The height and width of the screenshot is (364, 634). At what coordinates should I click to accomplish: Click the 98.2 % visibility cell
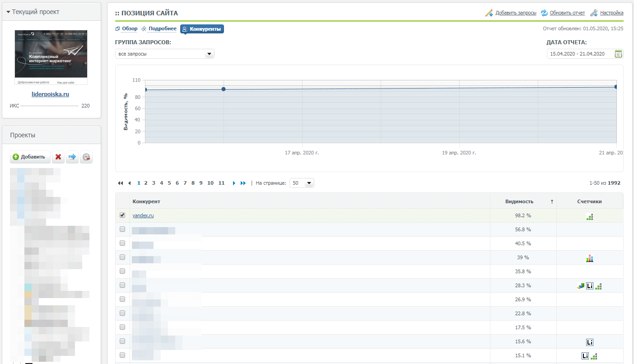523,215
